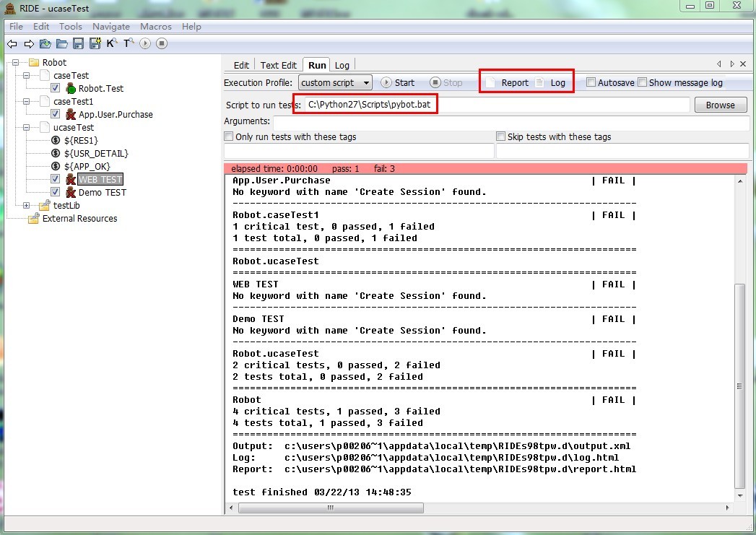Enable Show message log checkbox
This screenshot has height=535, width=756.
point(642,82)
